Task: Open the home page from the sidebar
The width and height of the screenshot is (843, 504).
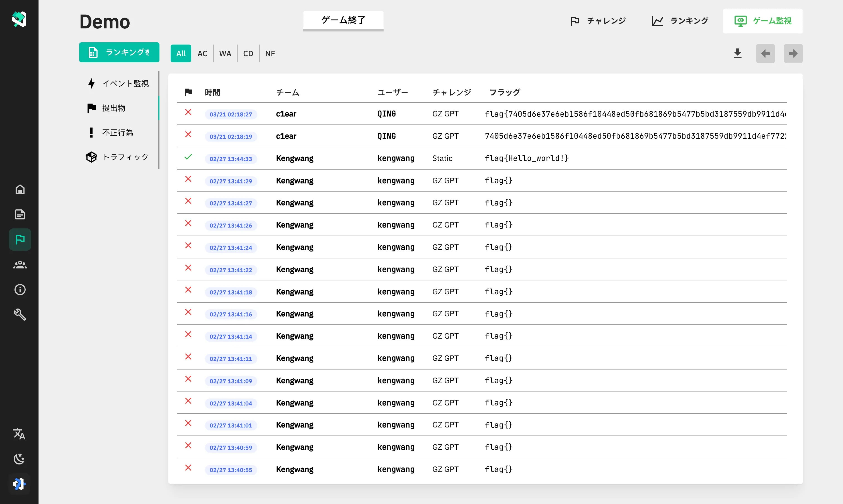Action: [20, 190]
